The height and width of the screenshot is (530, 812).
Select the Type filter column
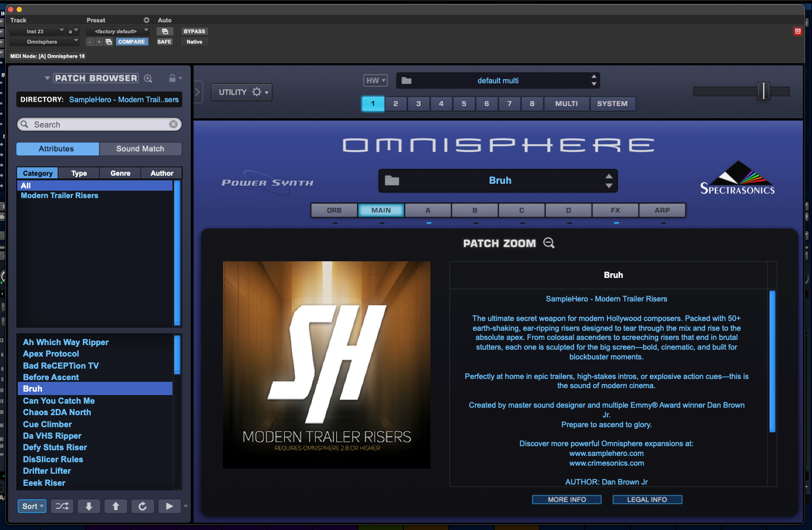[x=79, y=173]
